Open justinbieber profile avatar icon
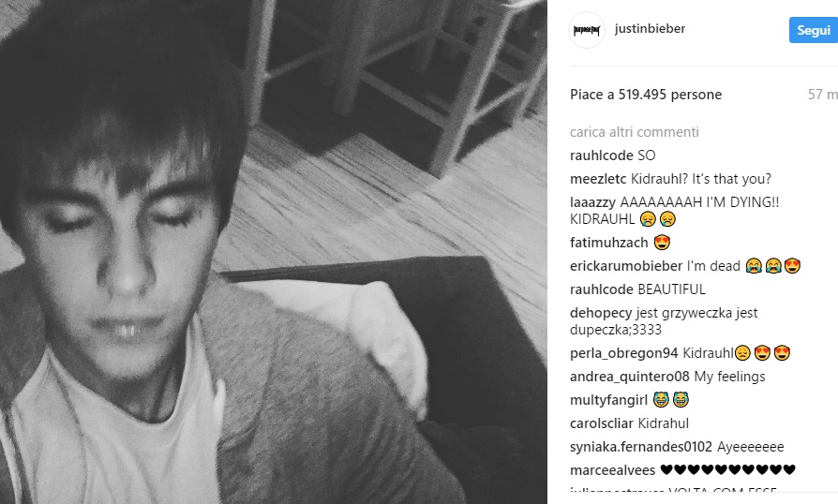This screenshot has height=504, width=838. (586, 30)
